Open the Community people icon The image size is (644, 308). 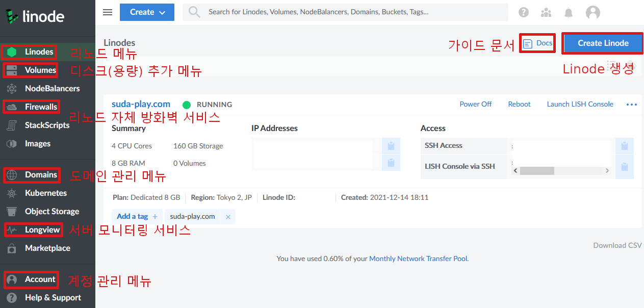(546, 13)
